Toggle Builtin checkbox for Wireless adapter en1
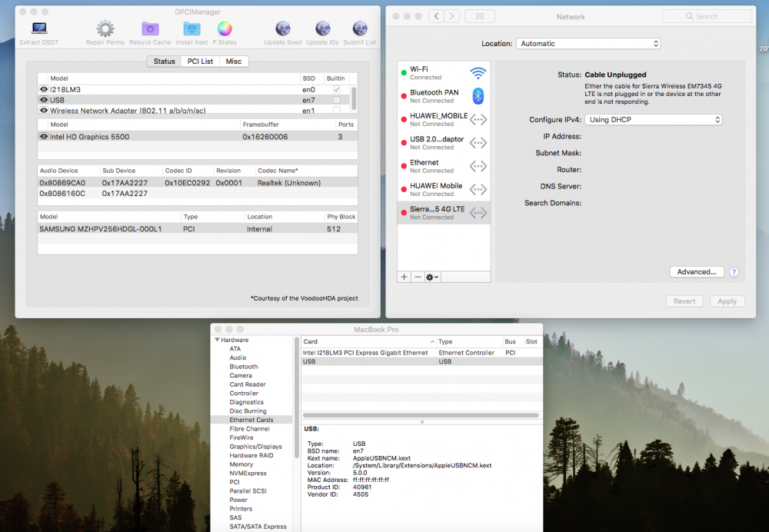 pos(337,111)
